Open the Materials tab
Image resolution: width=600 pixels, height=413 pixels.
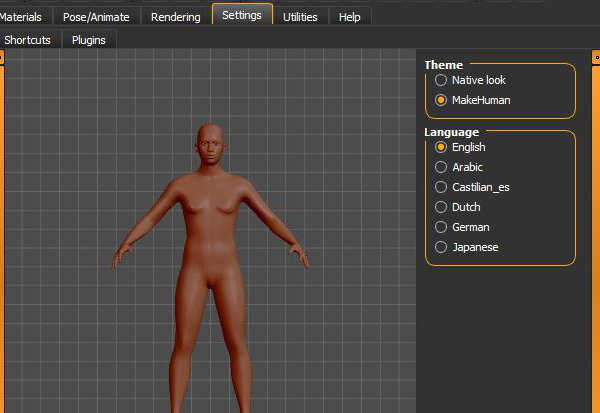click(x=21, y=17)
